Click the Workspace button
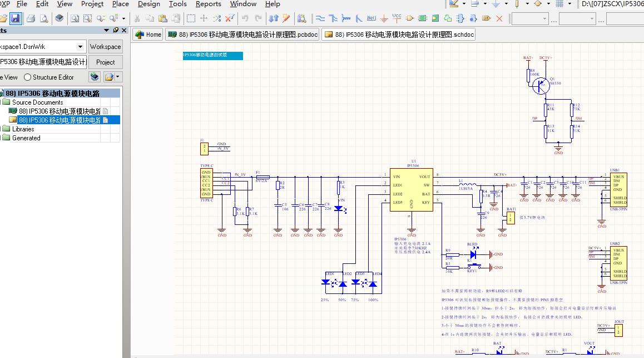644x358 pixels. [x=105, y=47]
